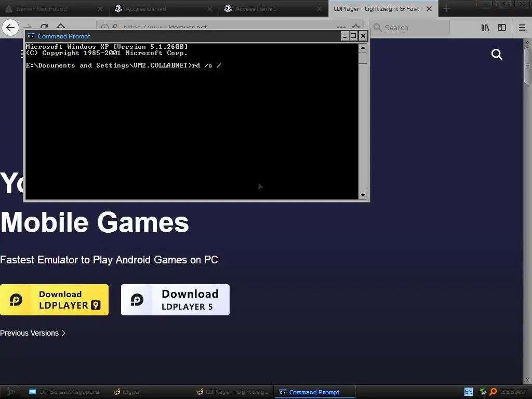Open the browser hamburger menu
The height and width of the screenshot is (399, 532).
522,28
